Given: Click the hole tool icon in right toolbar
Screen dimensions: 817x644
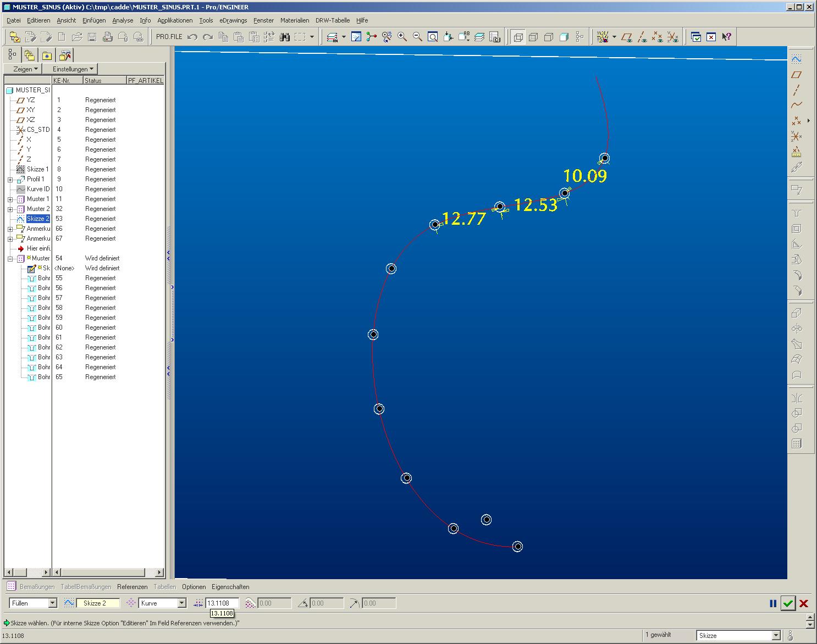Looking at the screenshot, I should 796,213.
